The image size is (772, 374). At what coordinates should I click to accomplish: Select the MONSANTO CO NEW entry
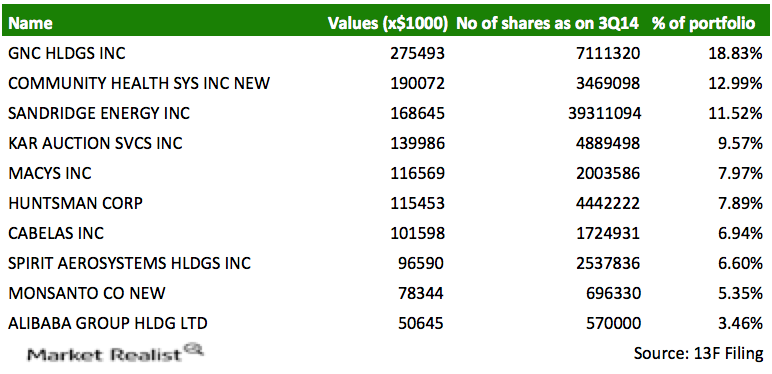point(87,293)
